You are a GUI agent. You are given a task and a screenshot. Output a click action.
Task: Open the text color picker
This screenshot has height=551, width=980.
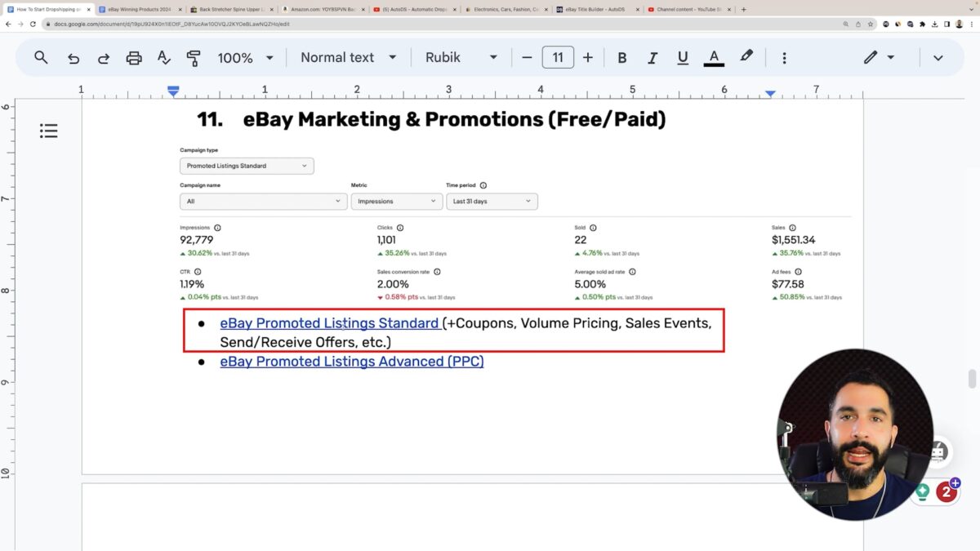[714, 58]
